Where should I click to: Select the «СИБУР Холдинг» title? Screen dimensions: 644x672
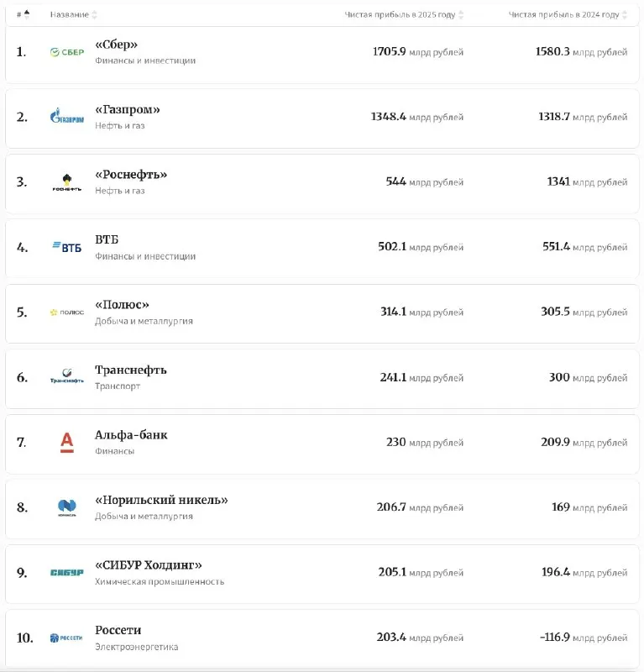149,564
